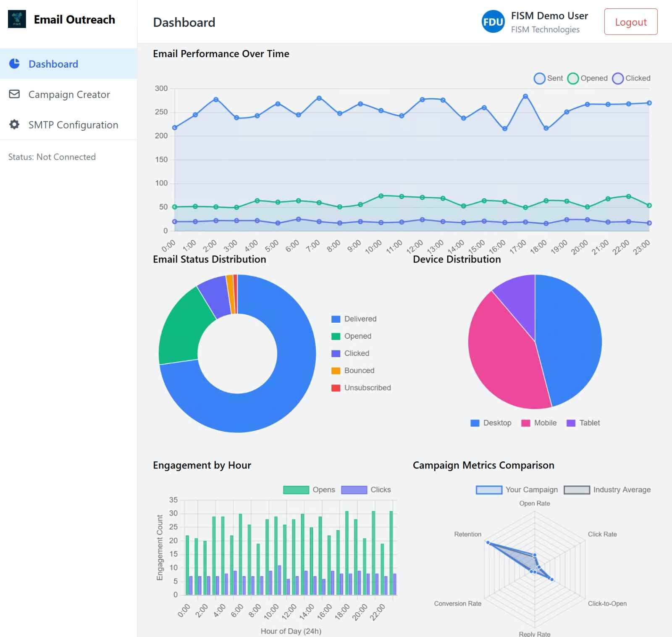Click the Unsubscribed red legend swatch
The height and width of the screenshot is (637, 672).
click(336, 388)
